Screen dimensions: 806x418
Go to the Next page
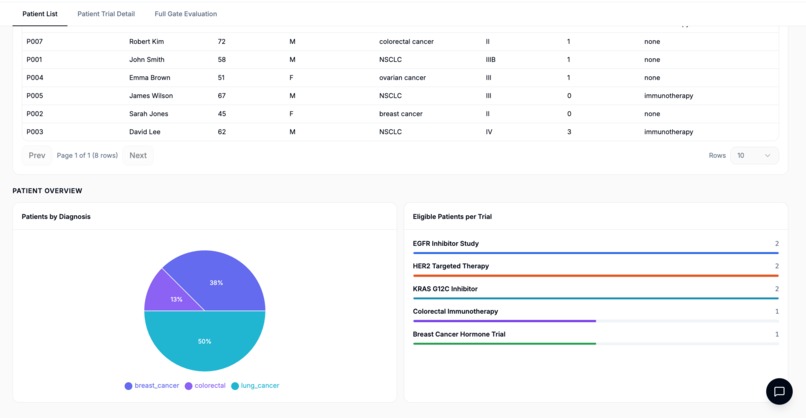tap(138, 155)
